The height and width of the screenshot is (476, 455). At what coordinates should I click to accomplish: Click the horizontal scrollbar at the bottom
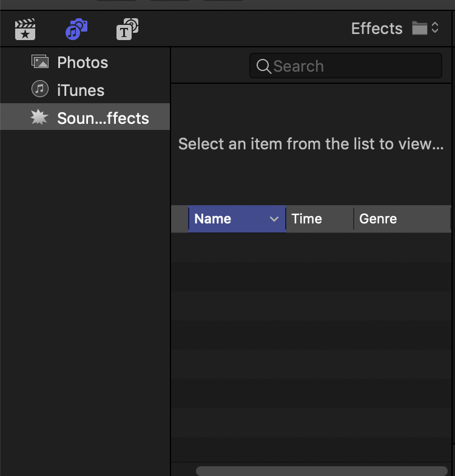tap(322, 471)
